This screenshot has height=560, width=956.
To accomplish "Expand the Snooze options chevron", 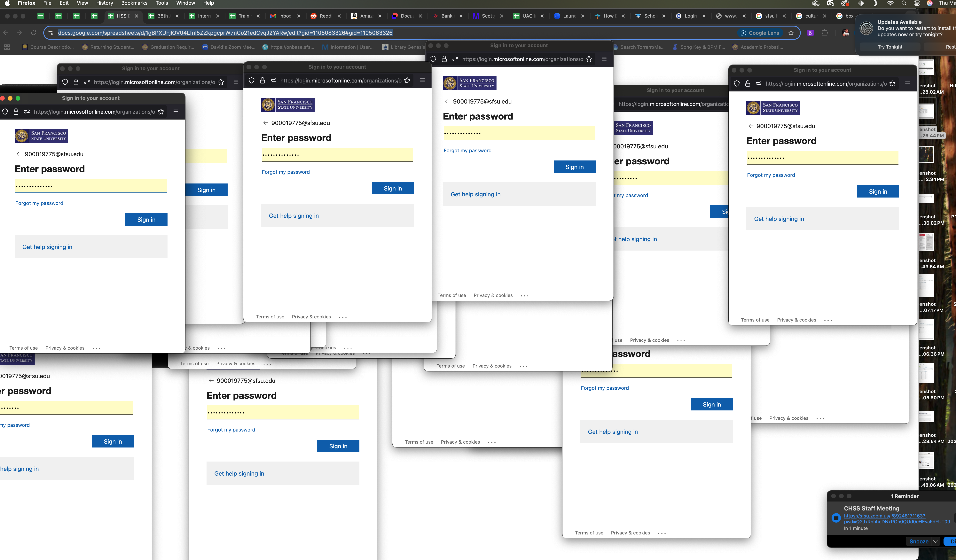I will click(x=936, y=541).
